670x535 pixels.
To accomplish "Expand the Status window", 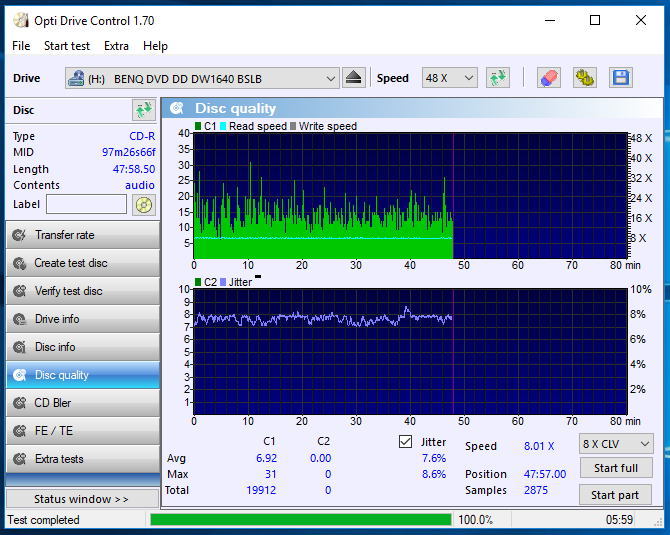I will (82, 499).
